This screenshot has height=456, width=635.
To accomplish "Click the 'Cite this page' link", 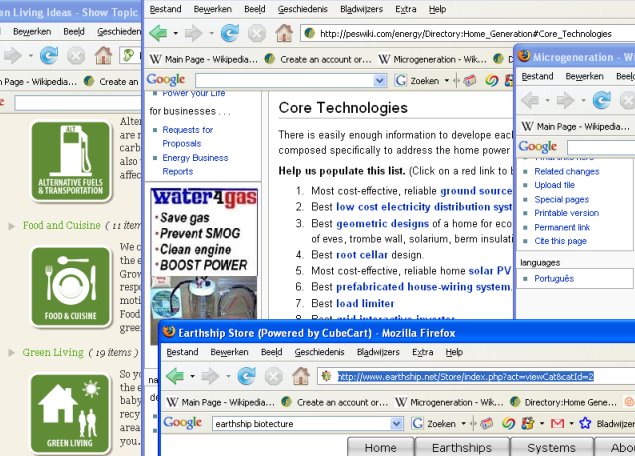I will coord(560,241).
